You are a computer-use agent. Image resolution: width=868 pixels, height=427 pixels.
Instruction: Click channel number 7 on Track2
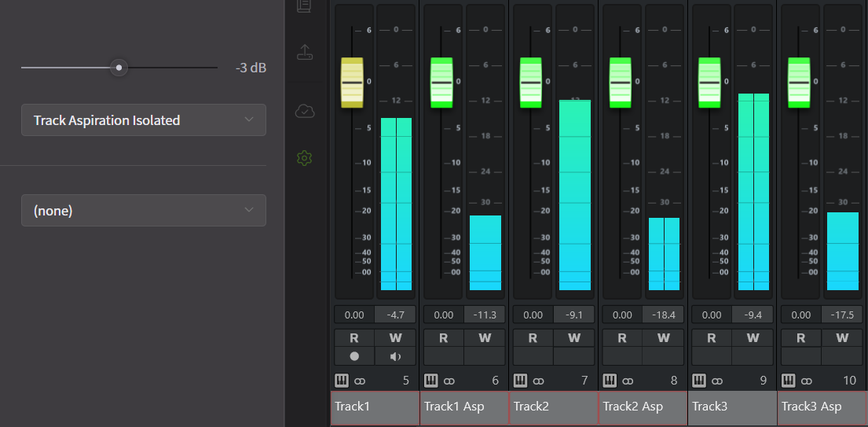(584, 381)
